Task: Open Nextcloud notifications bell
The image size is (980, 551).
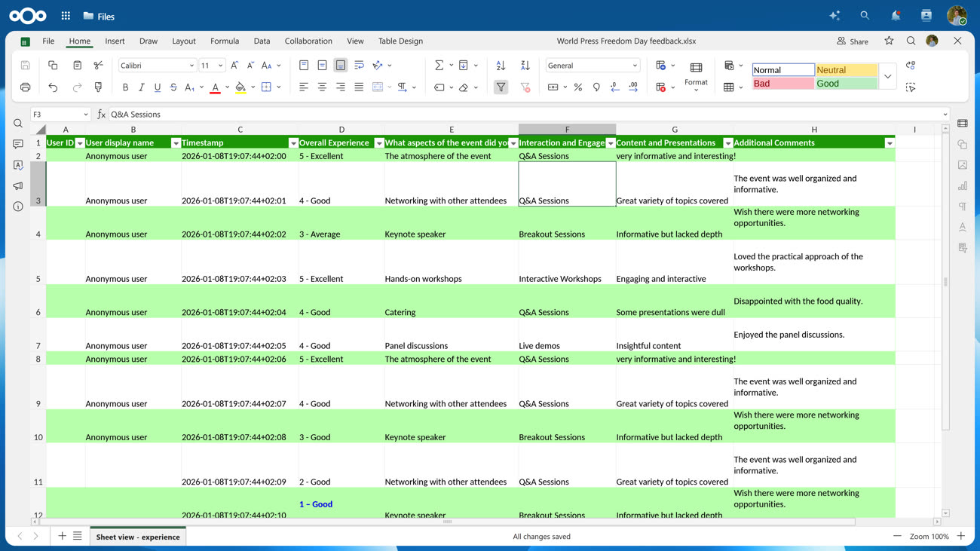Action: pos(896,15)
